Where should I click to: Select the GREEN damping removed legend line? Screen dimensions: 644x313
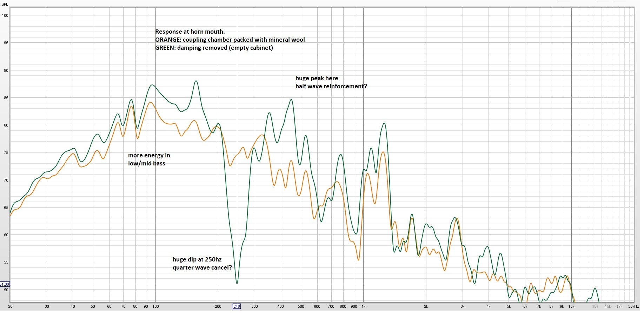(x=214, y=48)
